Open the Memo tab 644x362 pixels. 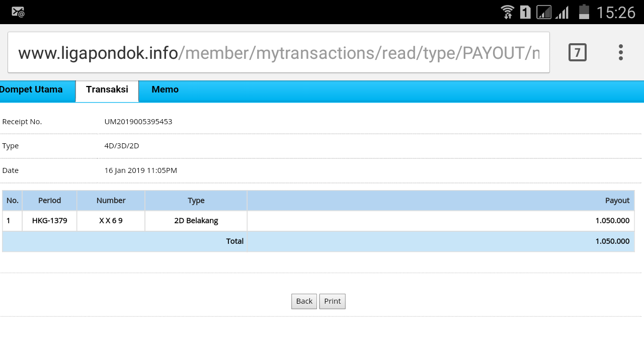click(x=165, y=90)
